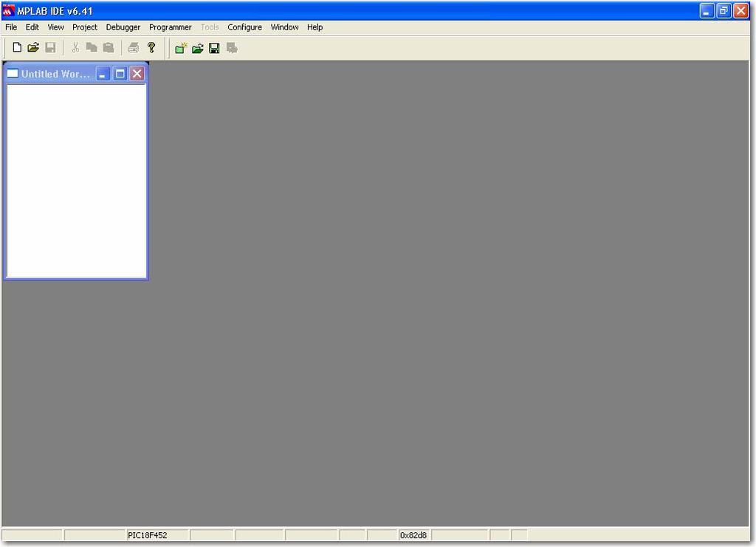Click the Save File floppy icon
The image size is (756, 547).
[x=50, y=47]
